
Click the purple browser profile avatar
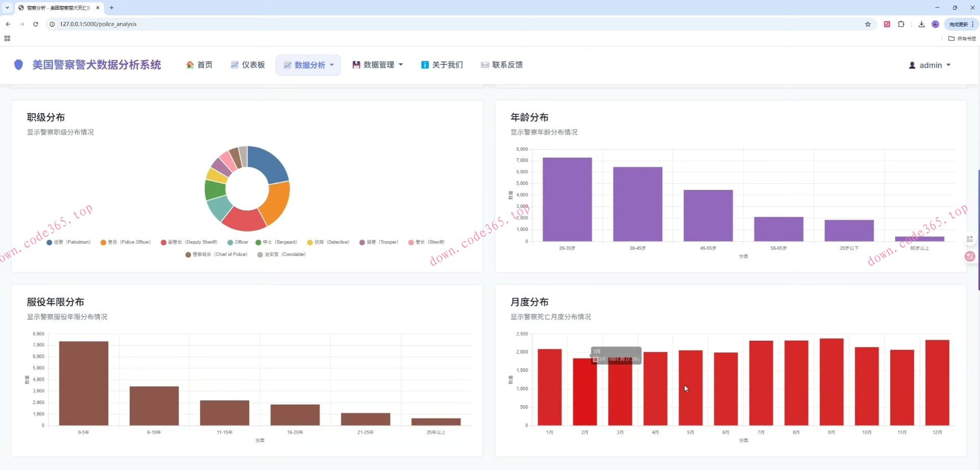point(935,24)
